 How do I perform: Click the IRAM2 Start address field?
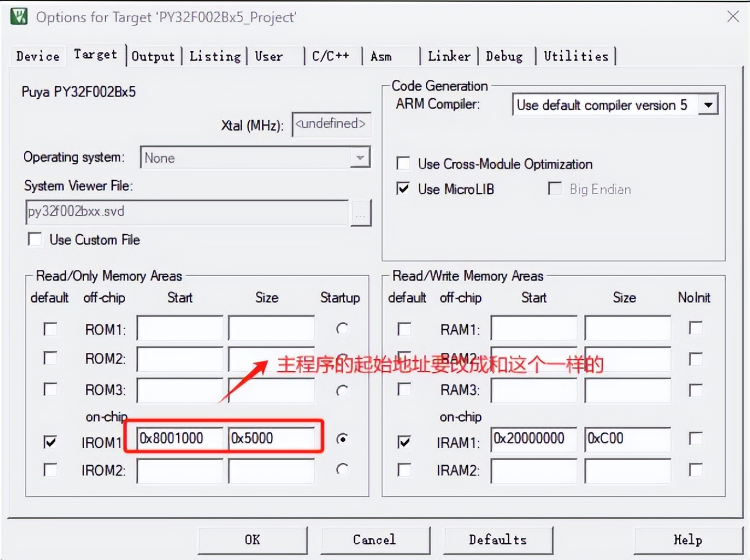coord(534,471)
